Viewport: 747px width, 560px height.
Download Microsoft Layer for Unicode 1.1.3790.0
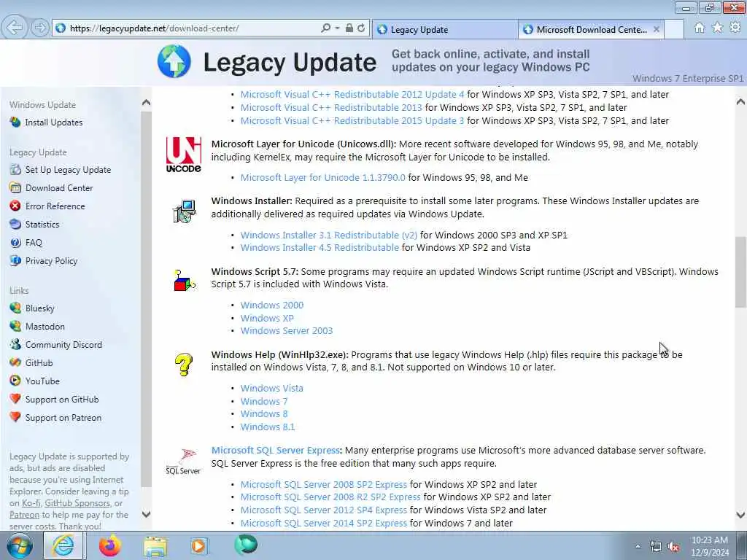click(x=322, y=177)
